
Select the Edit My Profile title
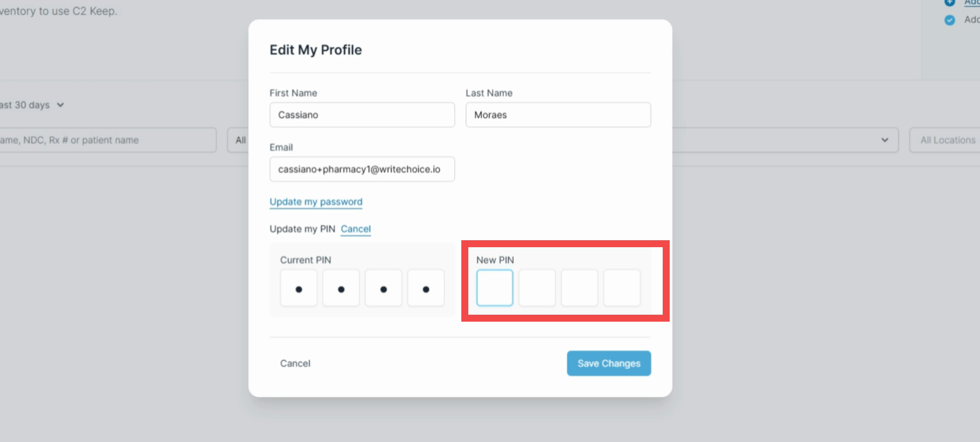coord(315,50)
